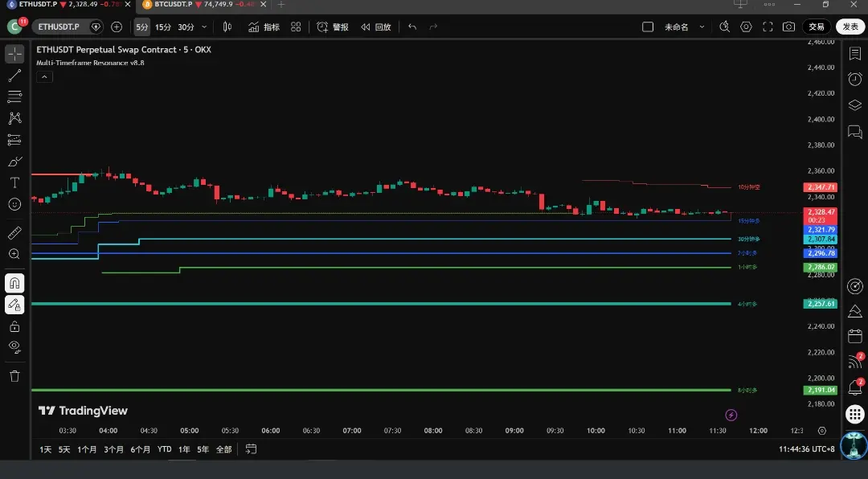Open the layout selector square icon
The width and height of the screenshot is (868, 479).
[x=648, y=27]
